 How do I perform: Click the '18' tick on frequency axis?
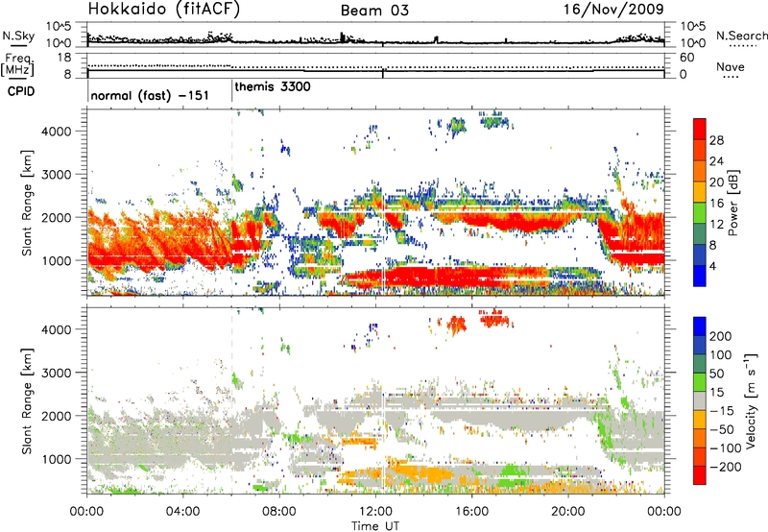pos(64,58)
